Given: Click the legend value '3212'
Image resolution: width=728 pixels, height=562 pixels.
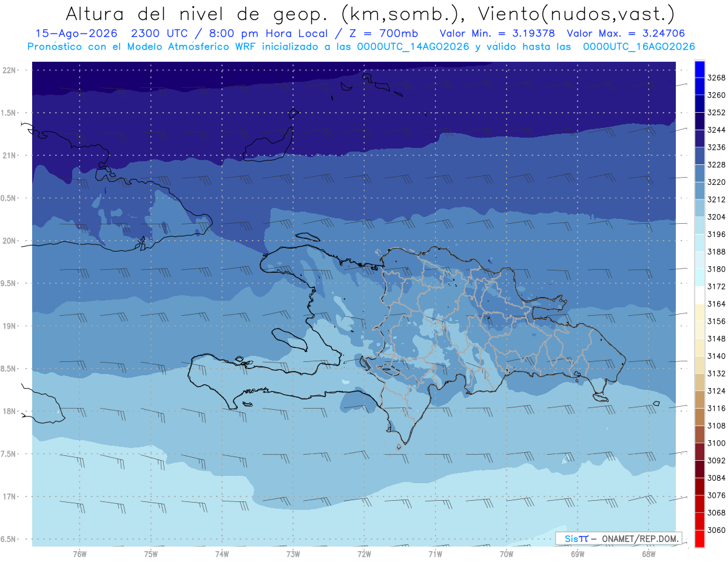Looking at the screenshot, I should click(716, 199).
